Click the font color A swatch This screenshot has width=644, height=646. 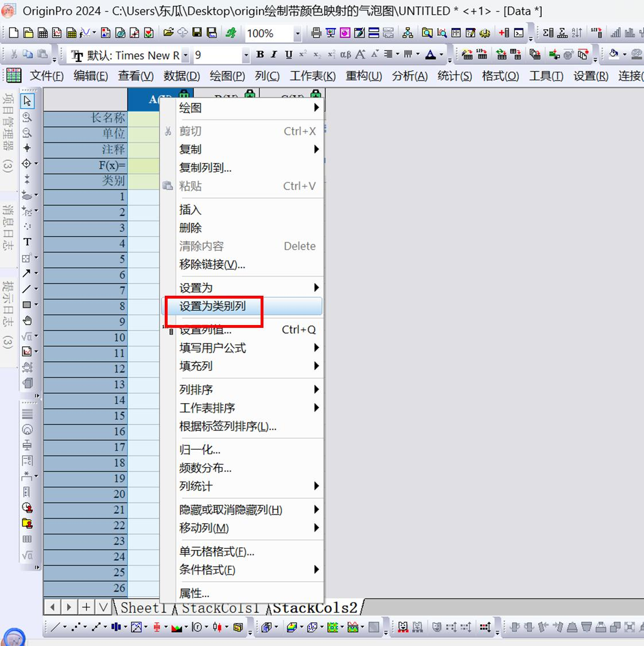pos(430,55)
